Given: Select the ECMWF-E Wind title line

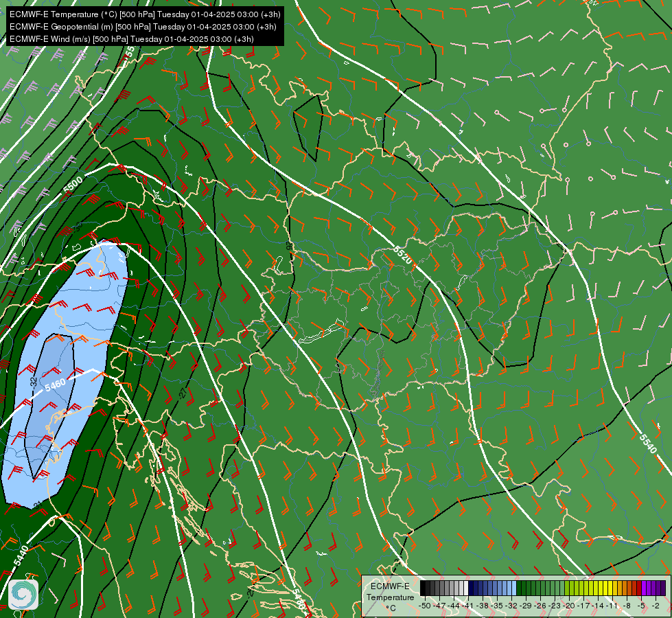Looking at the screenshot, I should click(x=132, y=39).
